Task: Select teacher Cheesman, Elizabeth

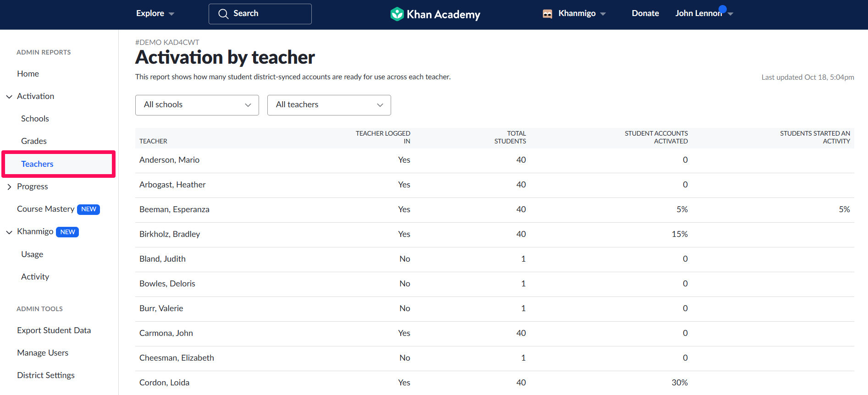Action: pos(177,358)
